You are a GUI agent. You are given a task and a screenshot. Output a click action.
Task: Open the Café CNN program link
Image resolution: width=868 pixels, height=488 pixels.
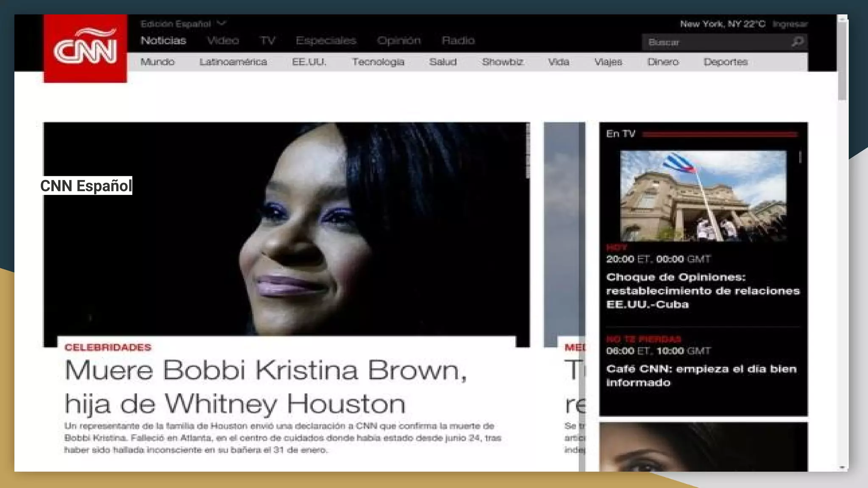[701, 375]
